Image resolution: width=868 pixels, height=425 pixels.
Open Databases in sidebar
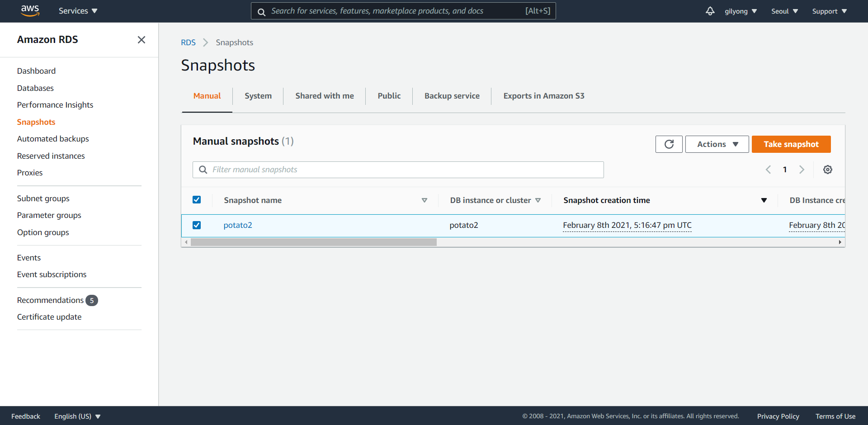pos(35,88)
